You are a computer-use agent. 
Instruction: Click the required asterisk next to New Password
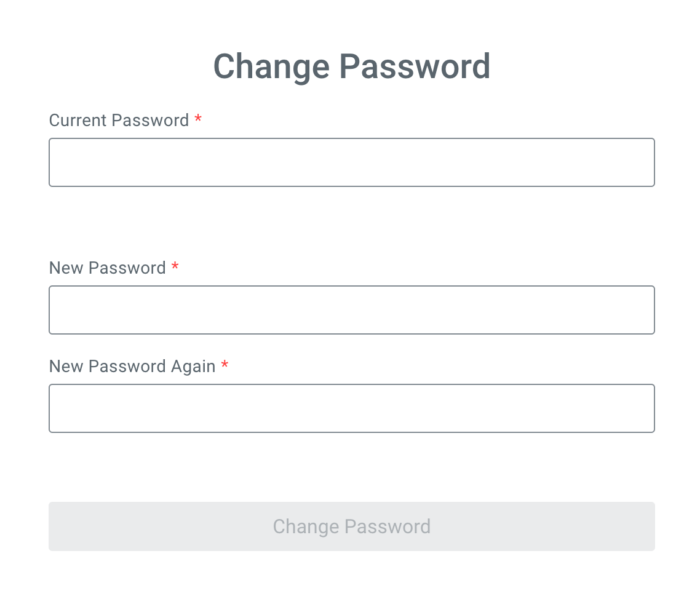click(x=175, y=267)
